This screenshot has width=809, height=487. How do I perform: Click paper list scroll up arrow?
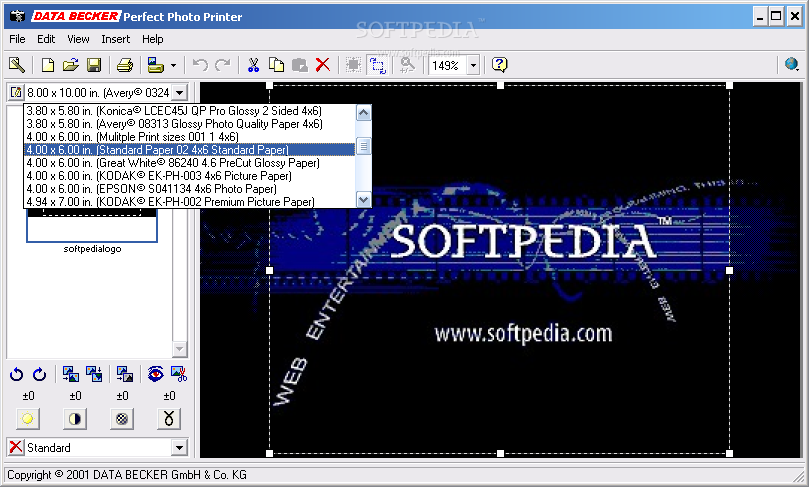coord(364,112)
